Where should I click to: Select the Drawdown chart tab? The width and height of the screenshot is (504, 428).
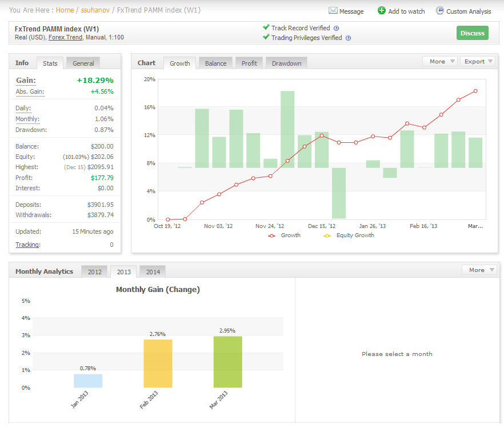pyautogui.click(x=286, y=63)
